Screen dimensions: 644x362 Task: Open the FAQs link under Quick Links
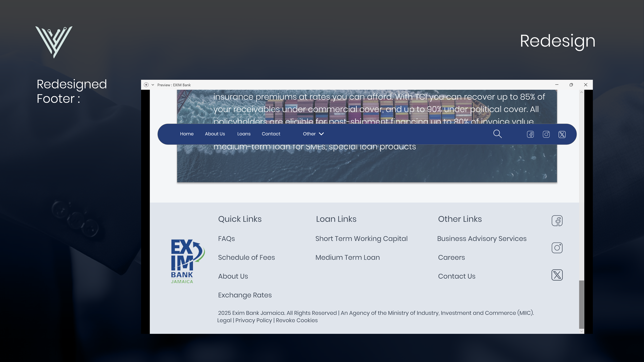click(x=226, y=239)
